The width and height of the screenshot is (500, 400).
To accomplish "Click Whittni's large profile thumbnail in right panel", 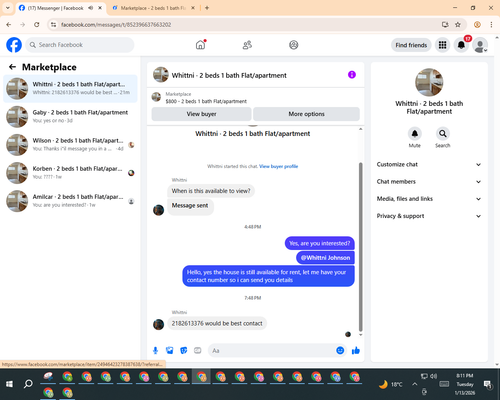I will pyautogui.click(x=429, y=82).
